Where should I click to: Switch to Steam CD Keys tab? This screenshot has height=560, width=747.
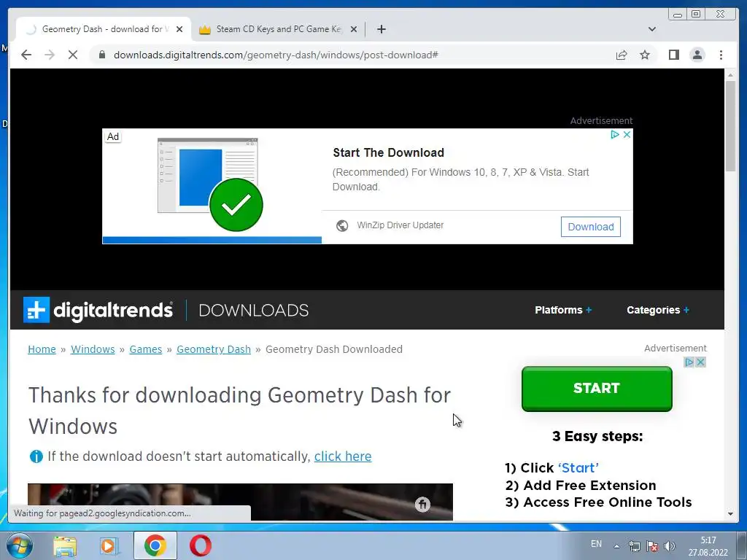coord(278,29)
